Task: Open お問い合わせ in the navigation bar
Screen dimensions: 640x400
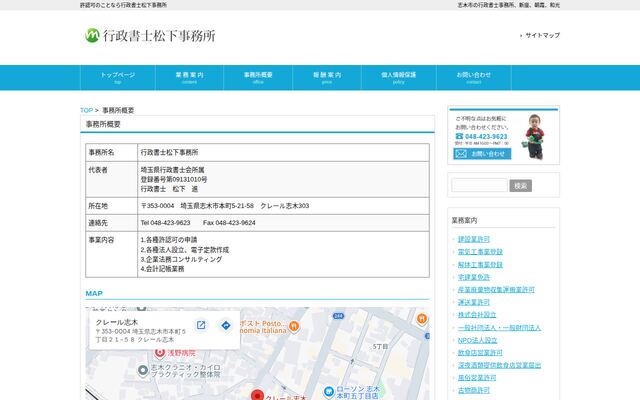Action: click(x=474, y=77)
